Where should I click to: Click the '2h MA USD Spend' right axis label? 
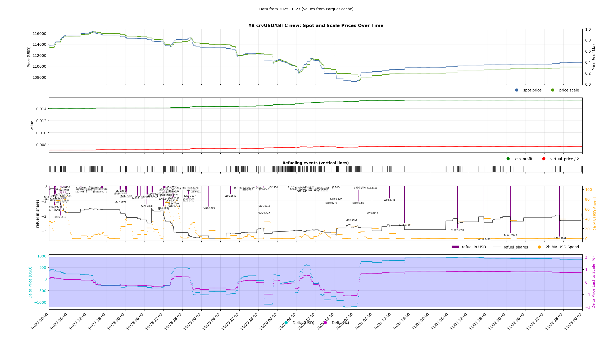(595, 214)
